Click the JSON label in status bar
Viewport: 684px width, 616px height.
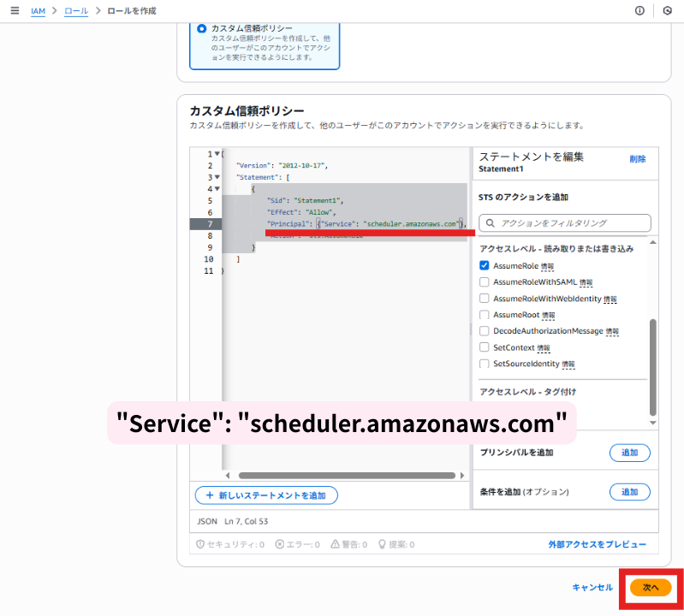click(x=207, y=521)
